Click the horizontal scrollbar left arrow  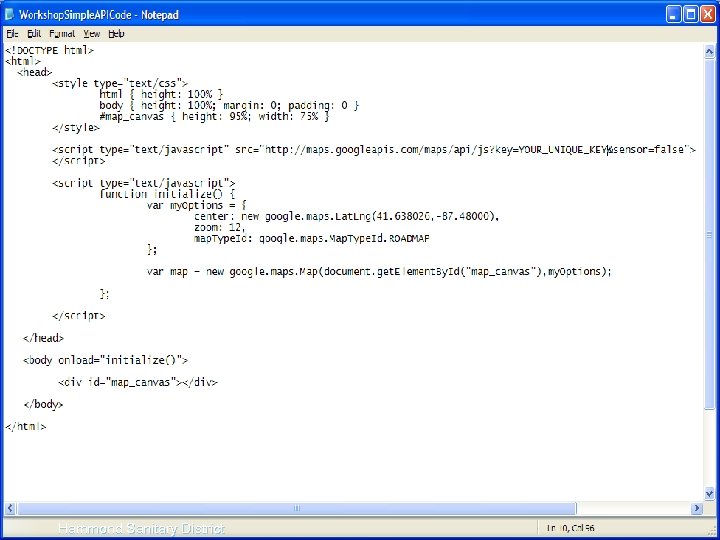tap(10, 508)
